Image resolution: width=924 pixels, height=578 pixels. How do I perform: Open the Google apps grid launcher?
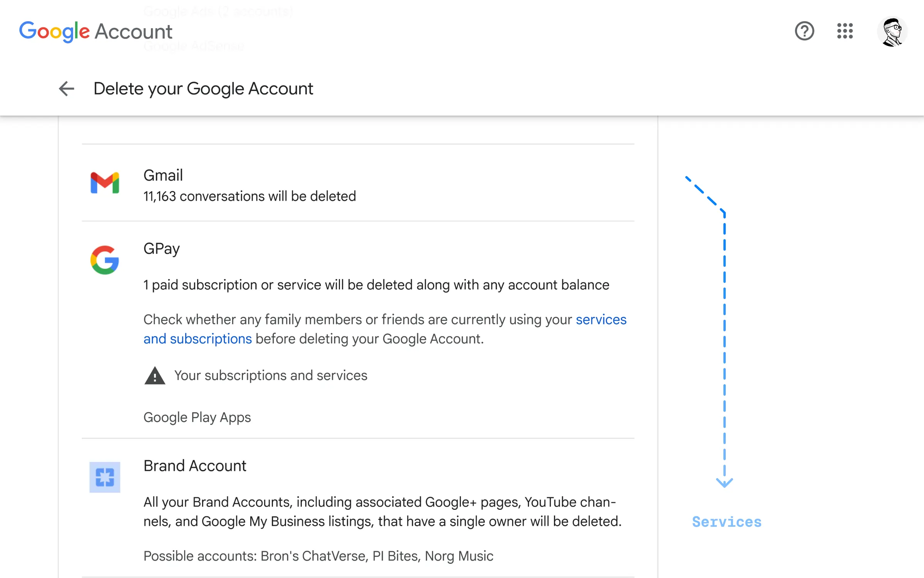coord(845,31)
